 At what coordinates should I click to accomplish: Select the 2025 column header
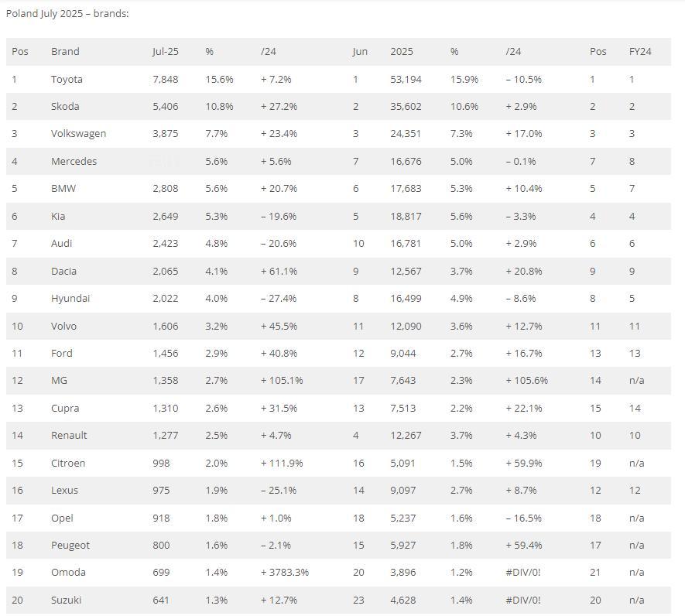click(x=402, y=51)
